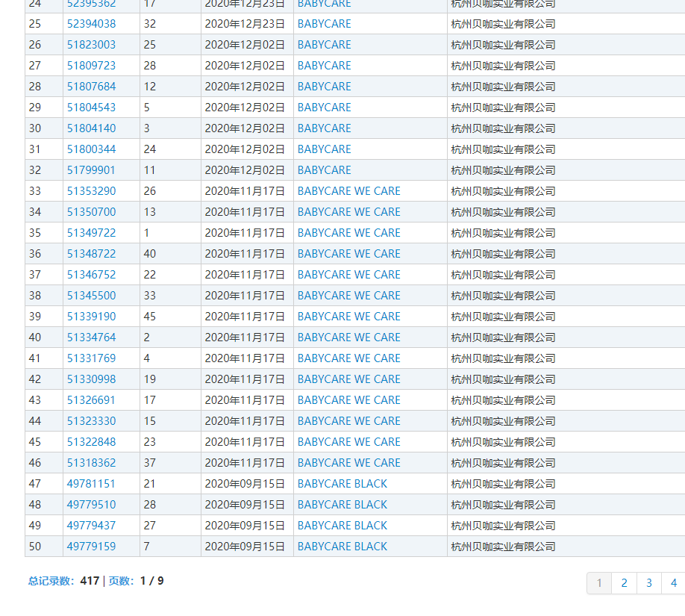Go to page 2 of results

click(x=624, y=583)
